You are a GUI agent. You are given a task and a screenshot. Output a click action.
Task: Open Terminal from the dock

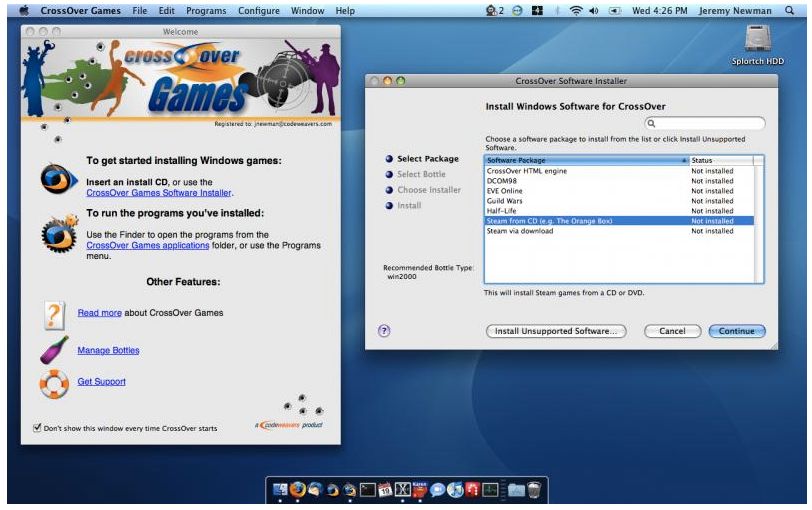tap(368, 489)
